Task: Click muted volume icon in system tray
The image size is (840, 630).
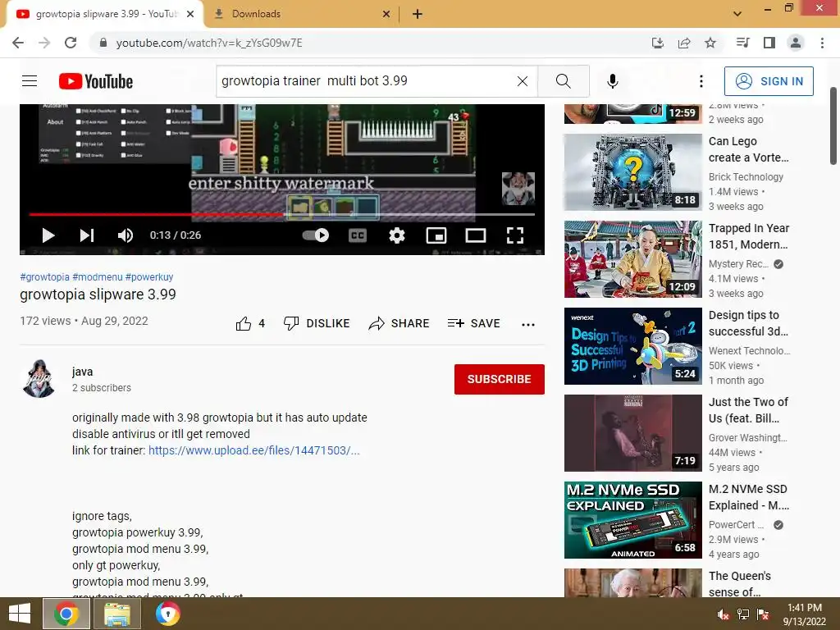Action: (723, 614)
